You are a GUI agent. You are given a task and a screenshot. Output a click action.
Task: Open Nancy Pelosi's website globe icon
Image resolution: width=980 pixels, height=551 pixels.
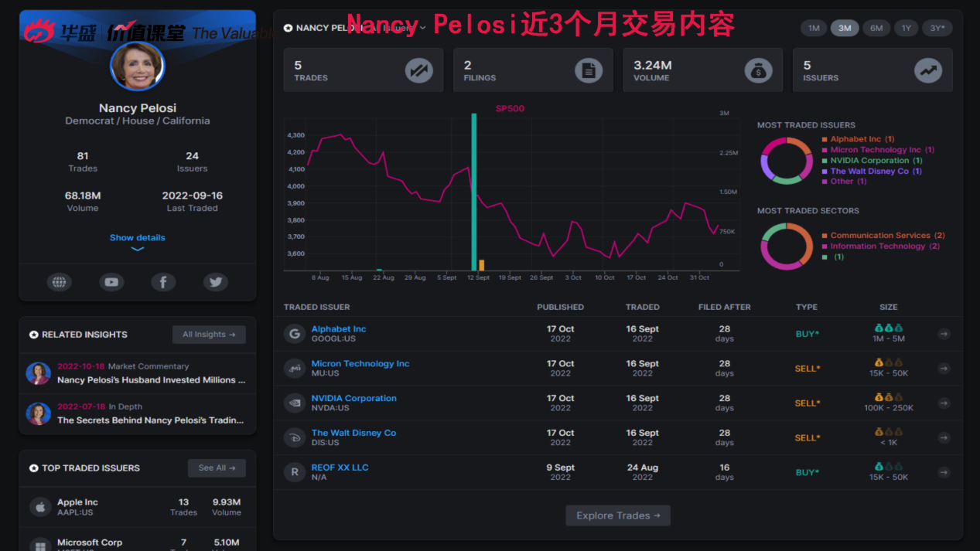59,282
